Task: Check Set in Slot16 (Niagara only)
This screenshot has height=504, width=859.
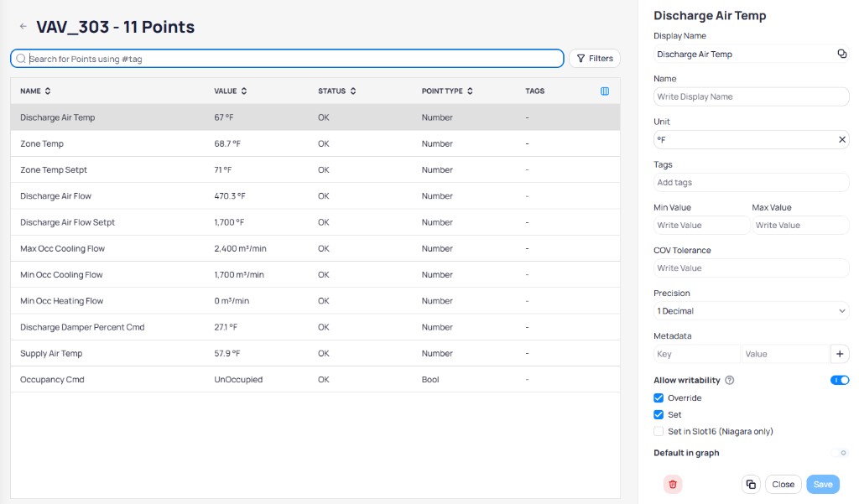Action: tap(659, 432)
